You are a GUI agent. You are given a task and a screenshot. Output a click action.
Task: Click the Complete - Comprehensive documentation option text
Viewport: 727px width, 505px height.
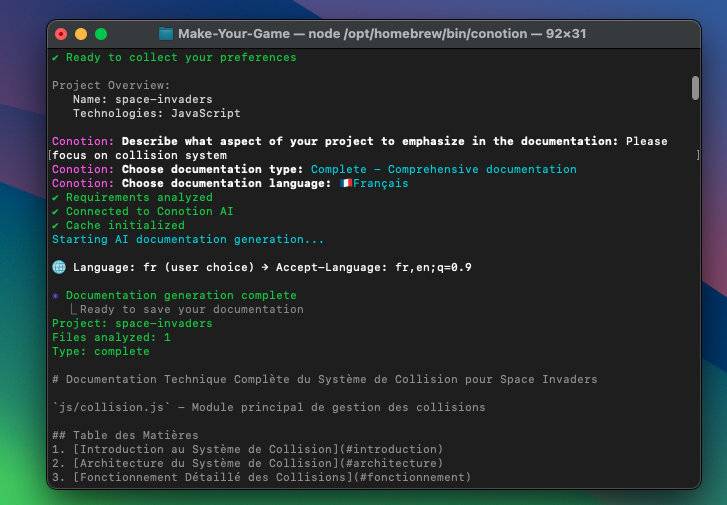pos(443,170)
